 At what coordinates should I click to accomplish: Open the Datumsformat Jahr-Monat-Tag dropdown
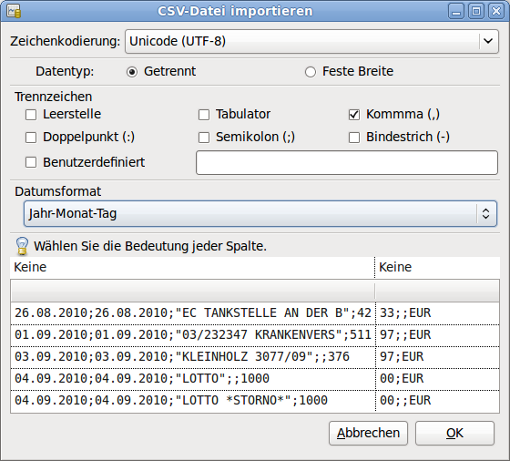tap(260, 214)
